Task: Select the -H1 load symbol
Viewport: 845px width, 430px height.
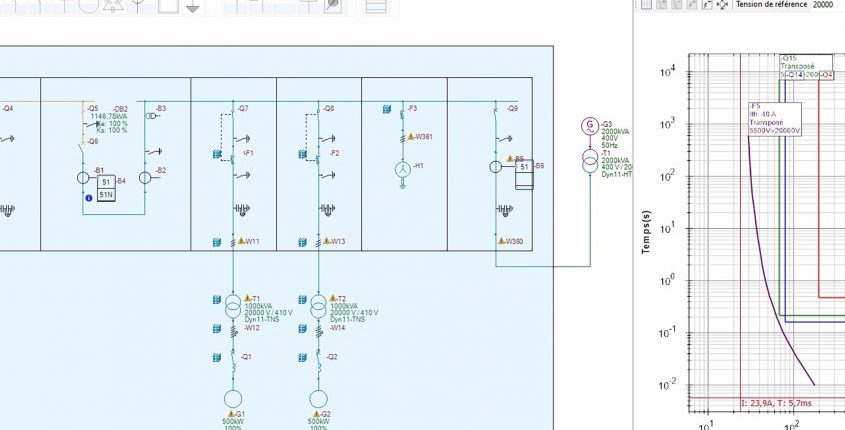Action: pos(403,170)
